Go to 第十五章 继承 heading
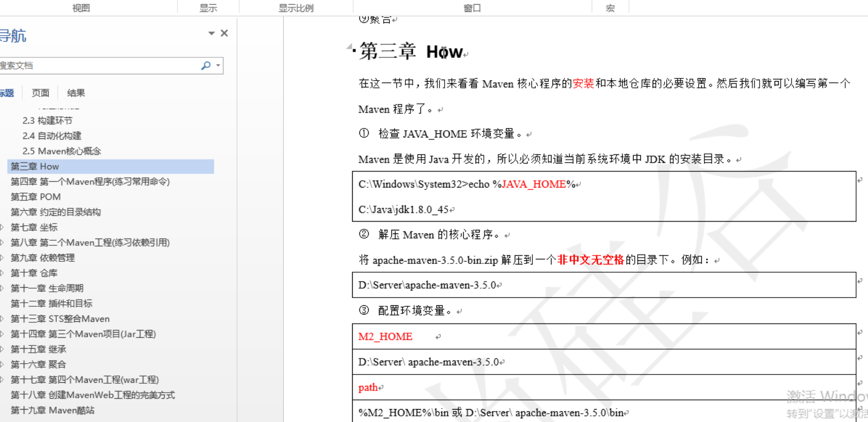The width and height of the screenshot is (868, 422). 38,349
